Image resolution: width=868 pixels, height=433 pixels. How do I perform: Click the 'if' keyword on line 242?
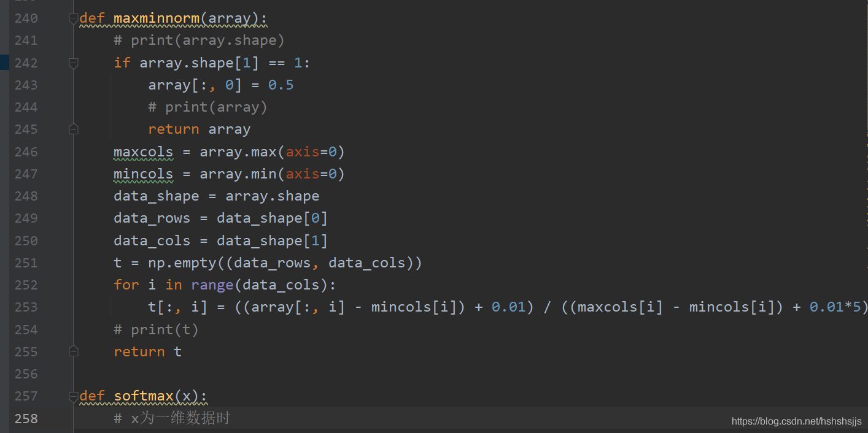click(x=122, y=63)
